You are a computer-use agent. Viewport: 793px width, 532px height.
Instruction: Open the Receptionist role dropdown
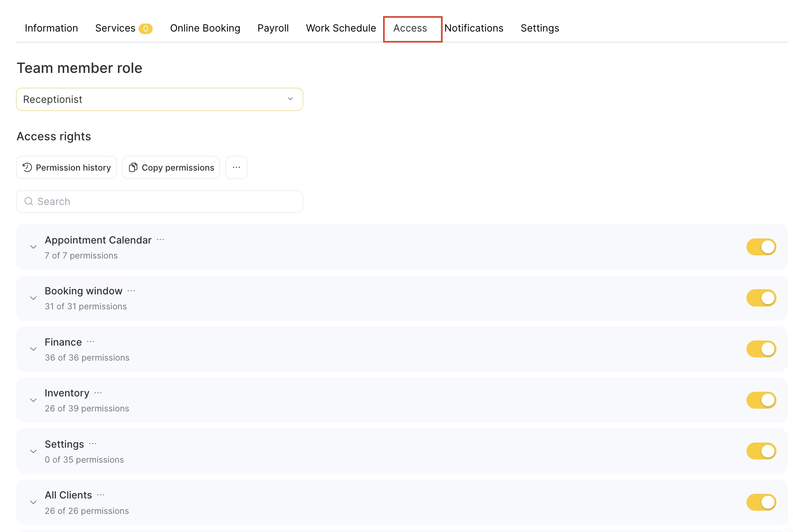coord(159,99)
